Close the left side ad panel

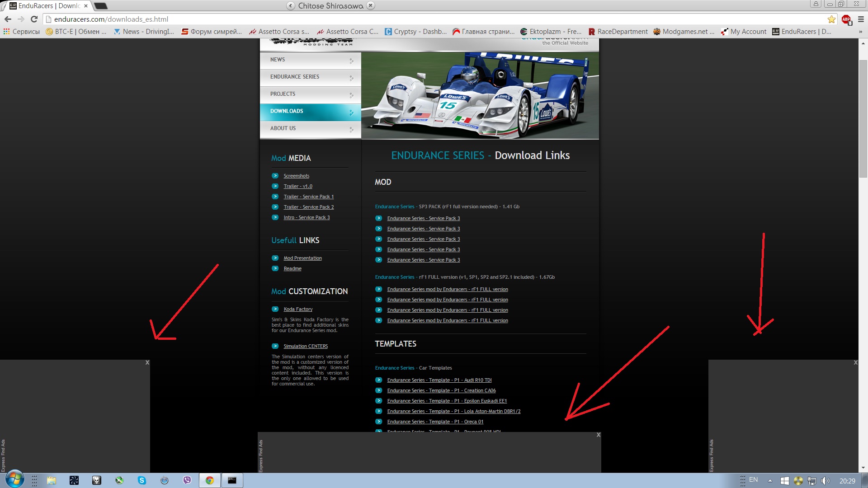(x=147, y=362)
